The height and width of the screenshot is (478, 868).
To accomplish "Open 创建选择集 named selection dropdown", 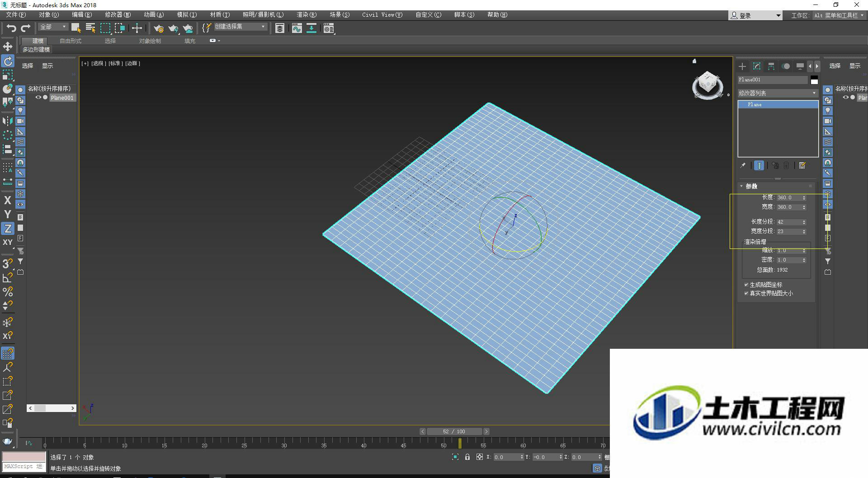I will pos(240,27).
